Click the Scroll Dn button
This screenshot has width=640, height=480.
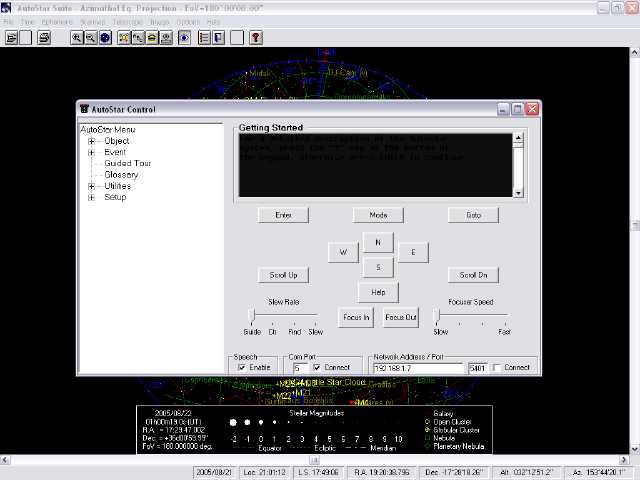[x=473, y=275]
